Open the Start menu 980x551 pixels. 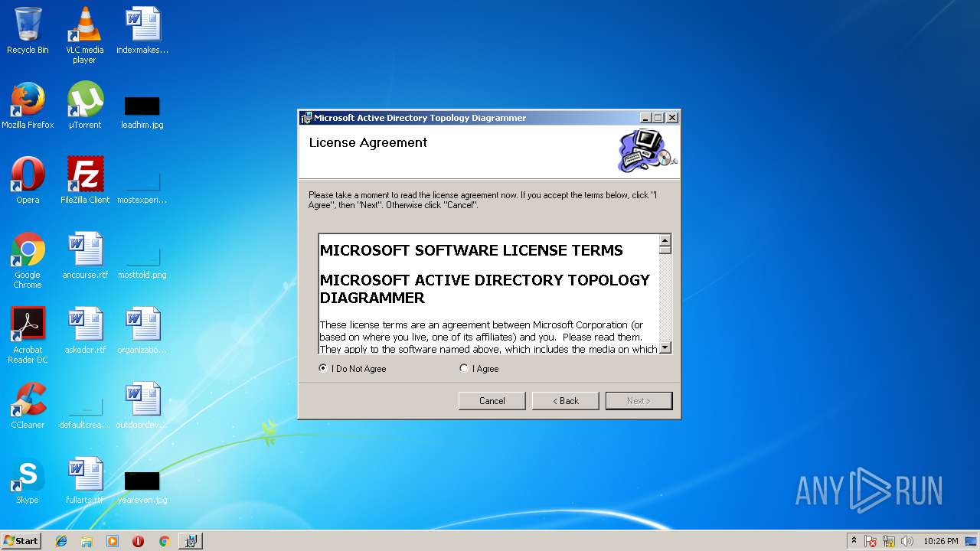coord(21,541)
